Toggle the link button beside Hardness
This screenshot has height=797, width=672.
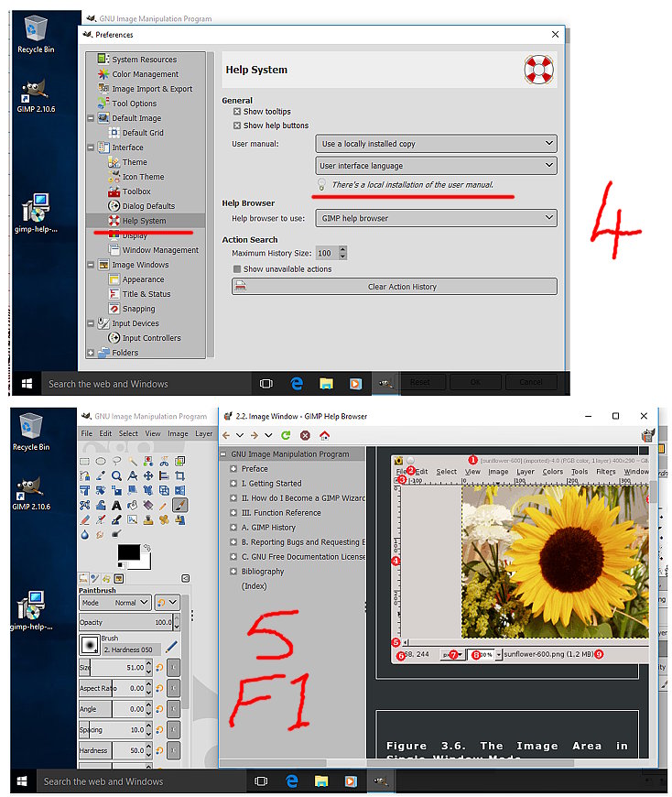(x=173, y=751)
